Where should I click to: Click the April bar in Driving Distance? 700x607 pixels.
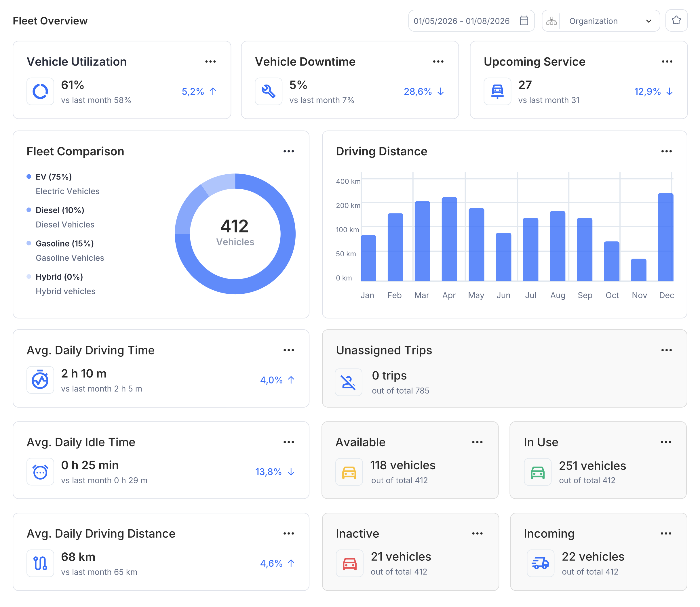[x=449, y=239]
